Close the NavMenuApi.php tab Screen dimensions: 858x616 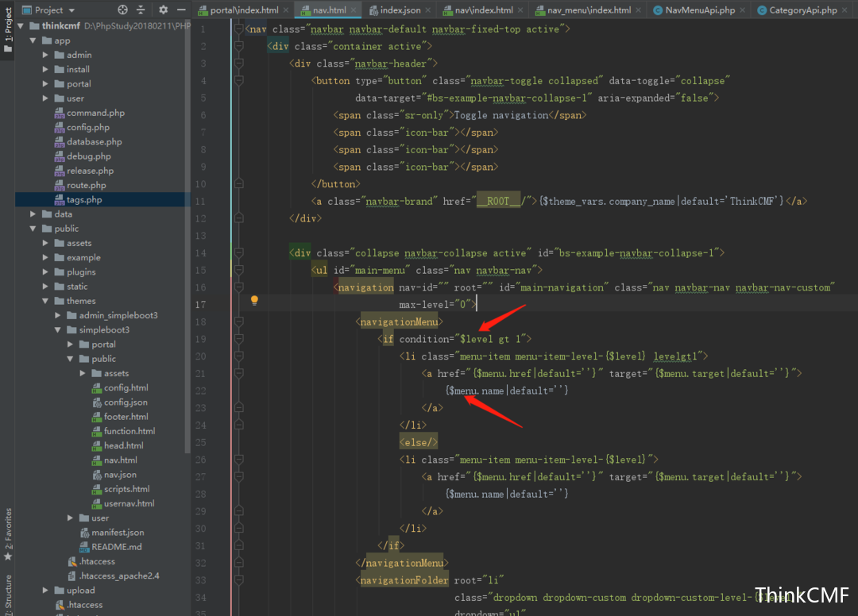pos(743,10)
